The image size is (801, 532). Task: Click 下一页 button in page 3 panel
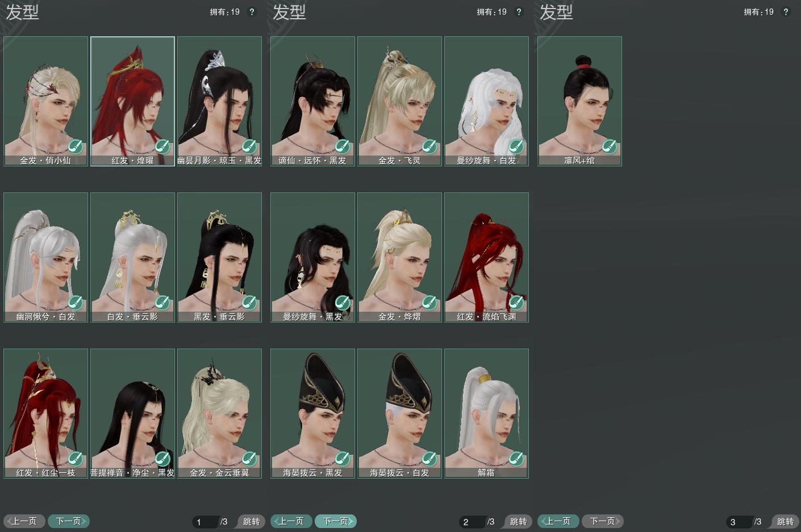pyautogui.click(x=603, y=521)
